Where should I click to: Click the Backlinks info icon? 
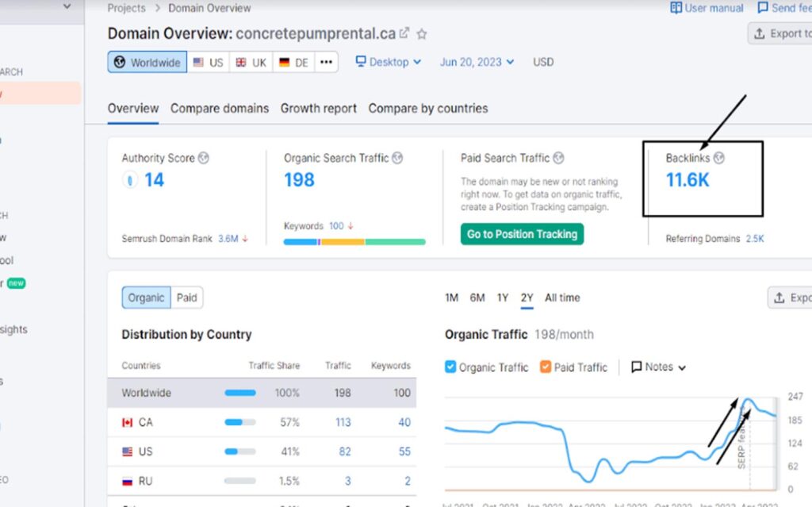point(718,158)
